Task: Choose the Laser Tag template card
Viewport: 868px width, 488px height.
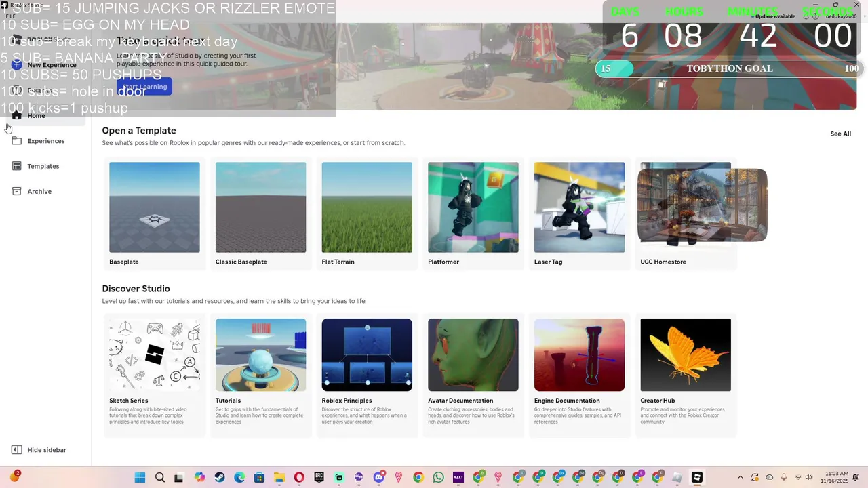Action: (579, 214)
